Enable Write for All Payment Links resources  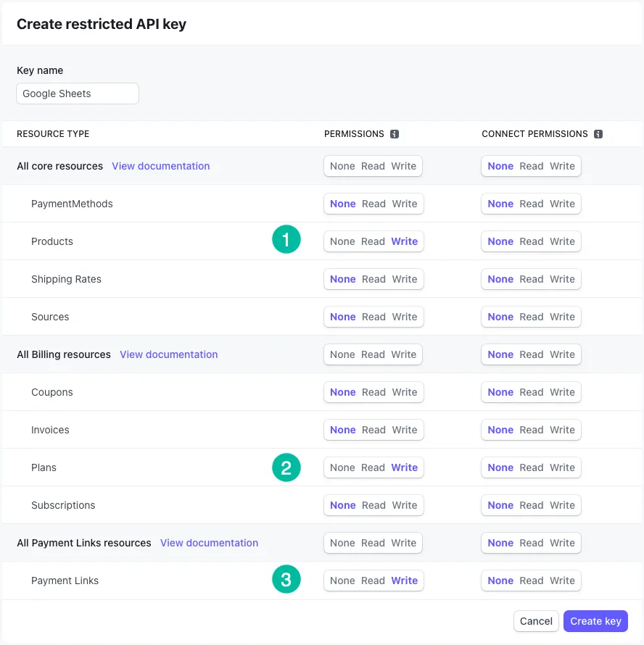point(403,543)
